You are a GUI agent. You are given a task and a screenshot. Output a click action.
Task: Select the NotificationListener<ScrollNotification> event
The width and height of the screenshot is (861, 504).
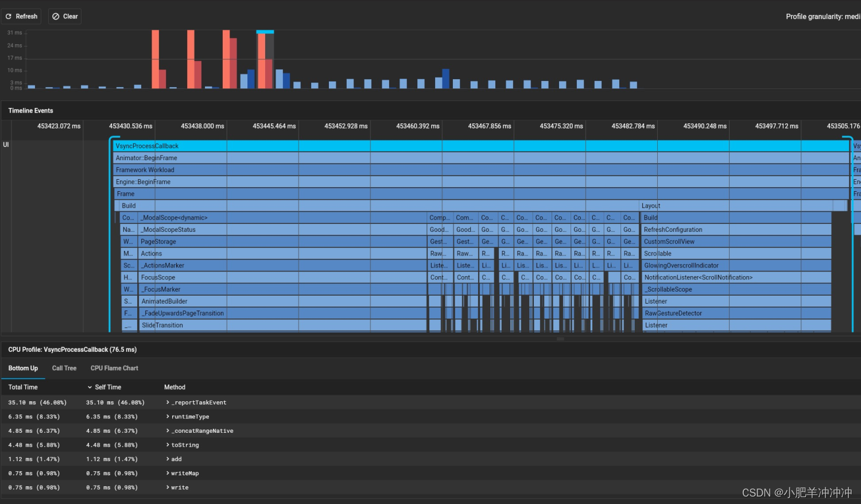point(736,278)
